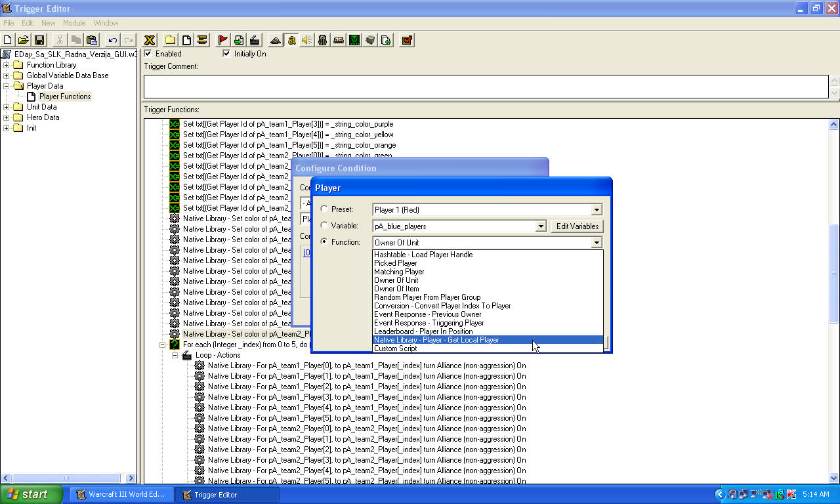The width and height of the screenshot is (840, 504).
Task: Click the Undo arrow icon
Action: [113, 40]
